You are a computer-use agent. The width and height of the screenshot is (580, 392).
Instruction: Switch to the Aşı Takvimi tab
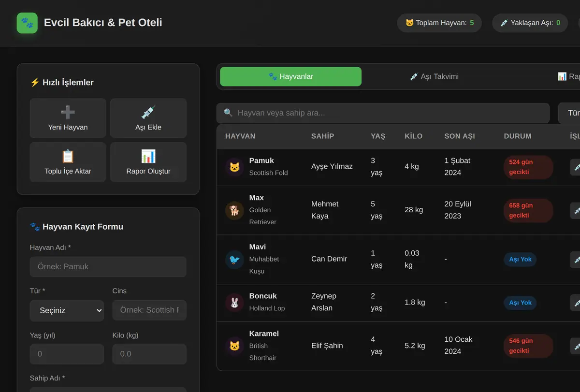[x=434, y=76]
